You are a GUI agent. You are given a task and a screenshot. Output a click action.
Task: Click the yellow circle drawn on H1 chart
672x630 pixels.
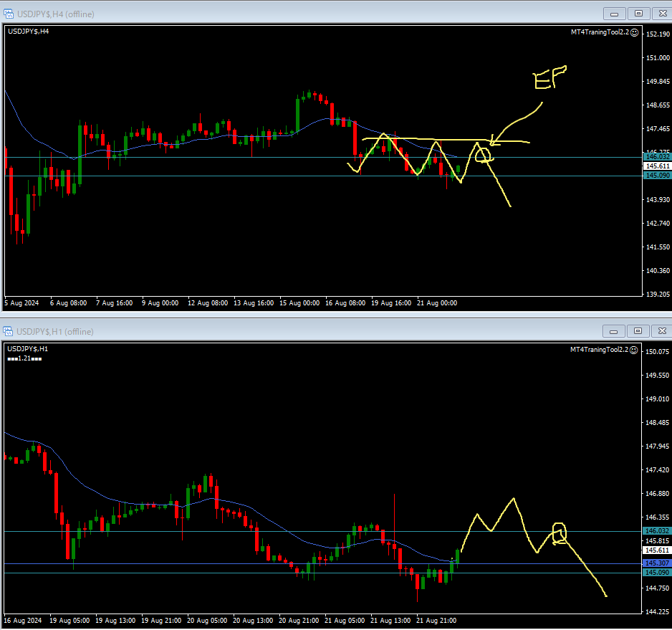click(x=559, y=532)
